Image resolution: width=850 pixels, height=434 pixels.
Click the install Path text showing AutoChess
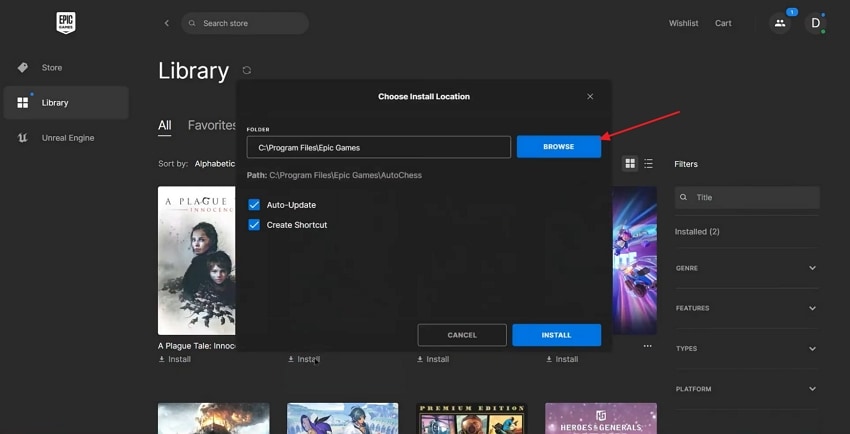pos(334,175)
